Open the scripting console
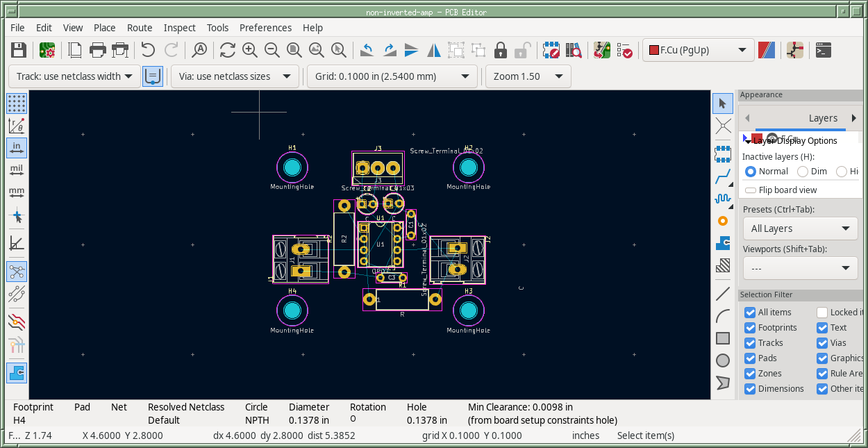The width and height of the screenshot is (868, 448). [x=823, y=50]
